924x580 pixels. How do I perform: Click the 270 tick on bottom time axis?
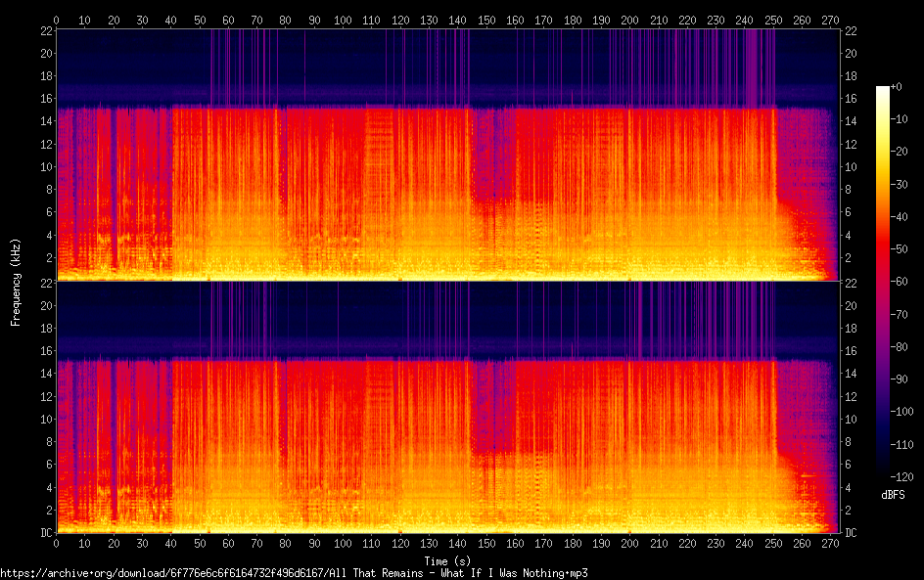(830, 543)
